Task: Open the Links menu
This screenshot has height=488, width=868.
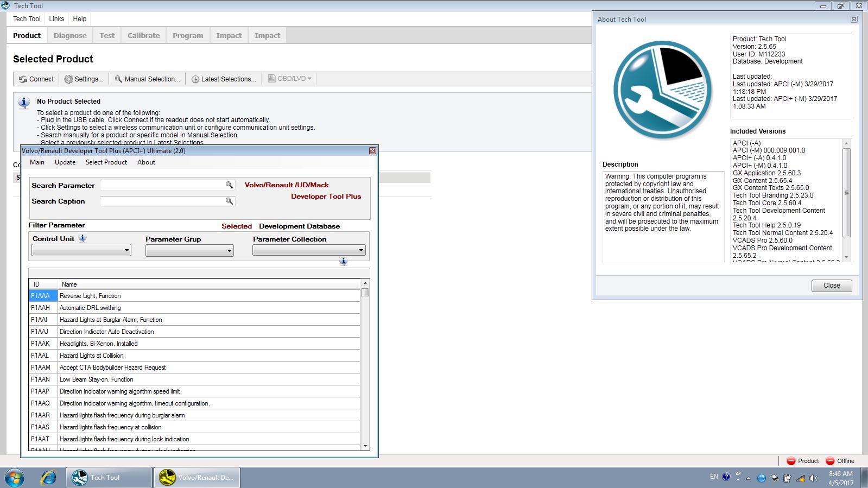Action: pos(56,18)
